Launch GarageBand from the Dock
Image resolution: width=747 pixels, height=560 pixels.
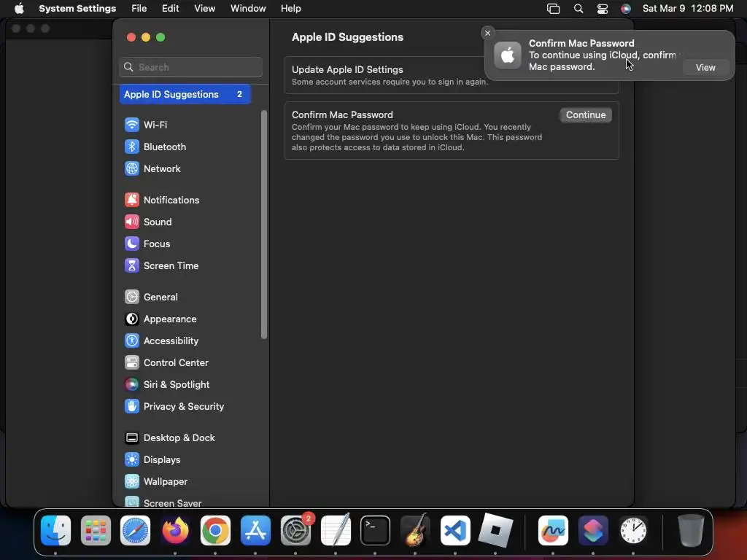point(415,530)
